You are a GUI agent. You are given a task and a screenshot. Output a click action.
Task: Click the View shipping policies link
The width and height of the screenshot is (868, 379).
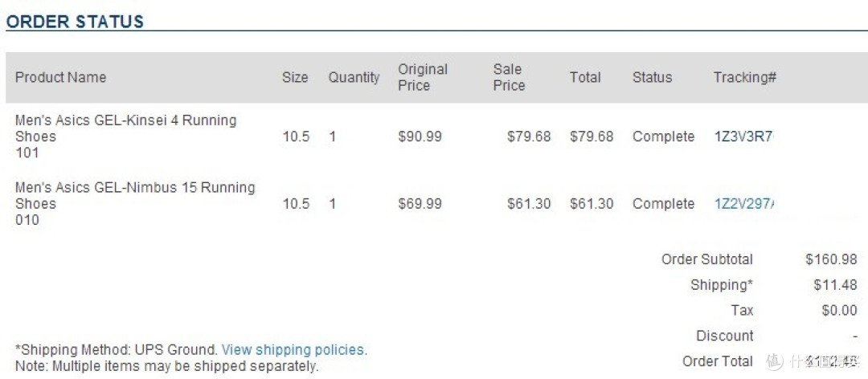click(293, 349)
